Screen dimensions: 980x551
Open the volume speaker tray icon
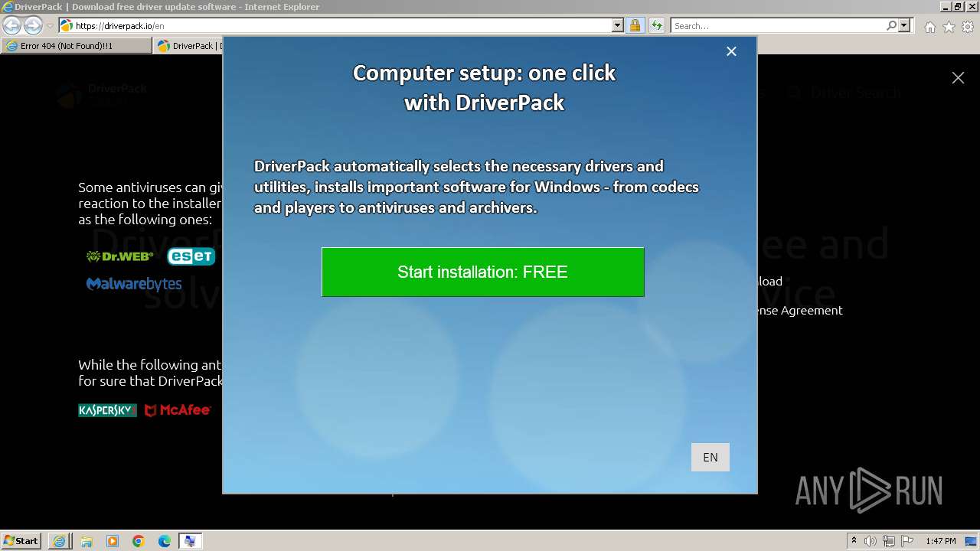click(x=871, y=541)
